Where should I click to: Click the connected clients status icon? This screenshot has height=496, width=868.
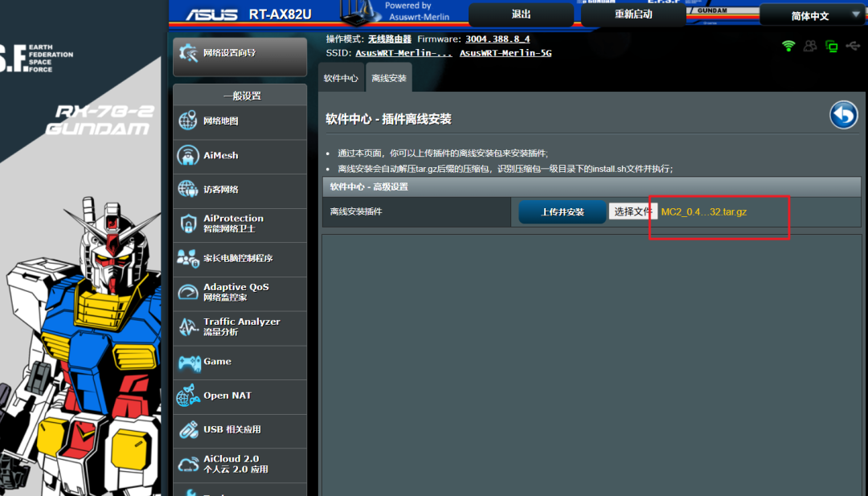[810, 46]
